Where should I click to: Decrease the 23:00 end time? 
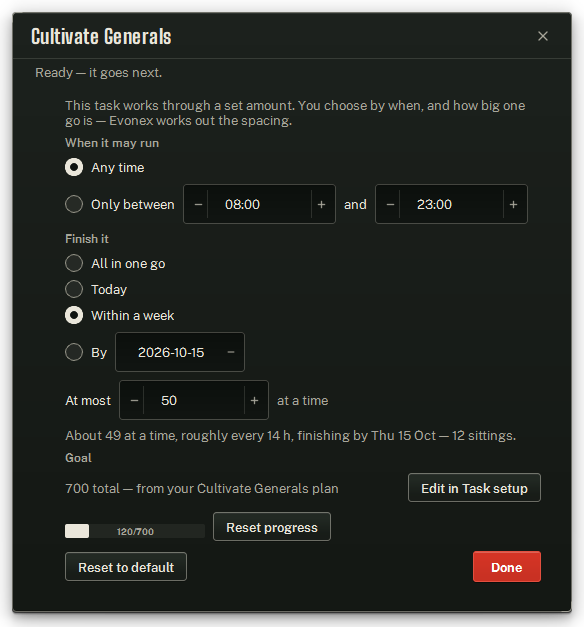click(x=390, y=204)
